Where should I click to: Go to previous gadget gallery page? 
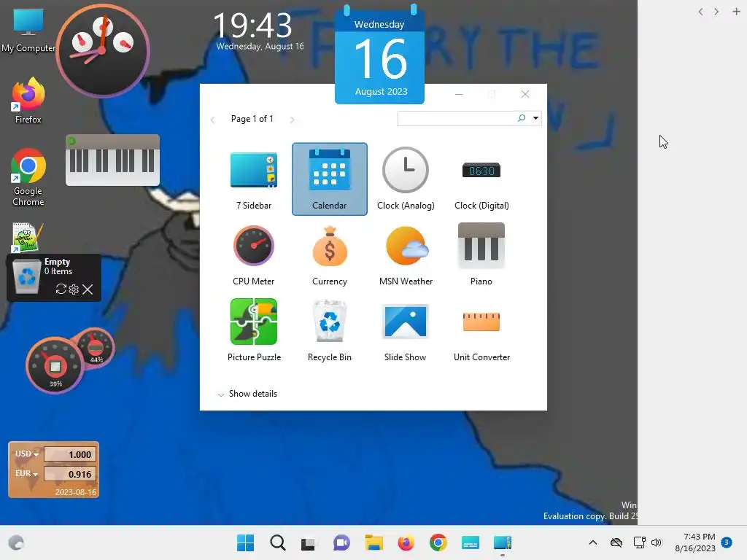click(212, 120)
